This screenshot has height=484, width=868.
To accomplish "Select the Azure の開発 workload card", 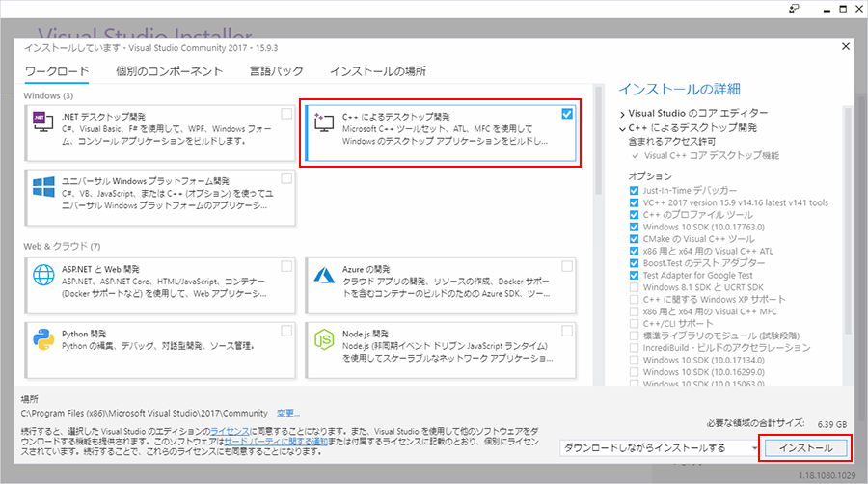I will (441, 285).
